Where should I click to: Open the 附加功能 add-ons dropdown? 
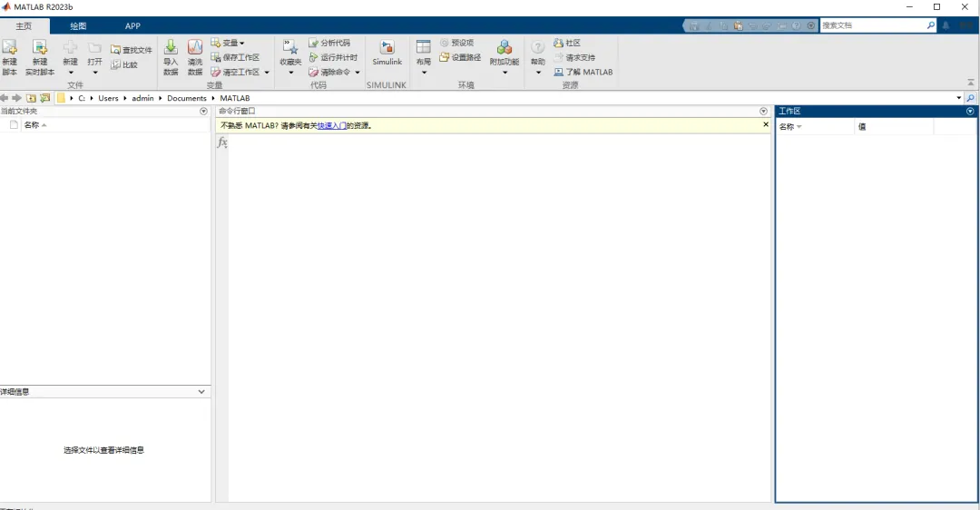(505, 73)
